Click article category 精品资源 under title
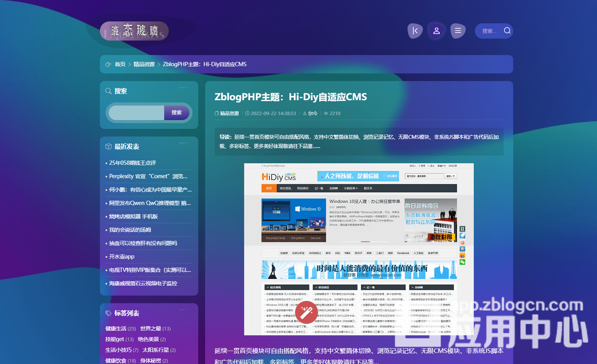This screenshot has height=364, width=597. (229, 114)
